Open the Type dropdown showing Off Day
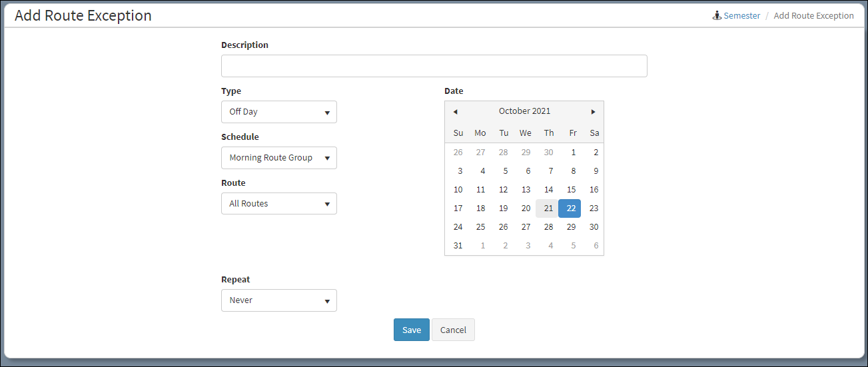 278,112
